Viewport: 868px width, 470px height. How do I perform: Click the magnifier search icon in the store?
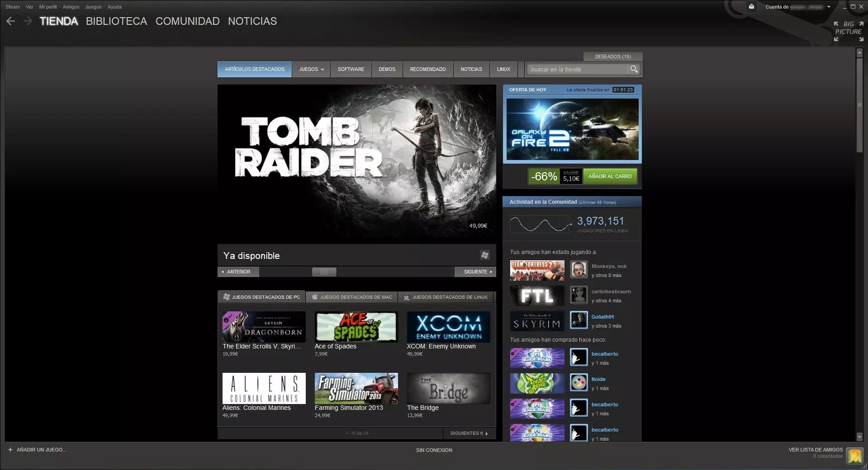point(634,69)
